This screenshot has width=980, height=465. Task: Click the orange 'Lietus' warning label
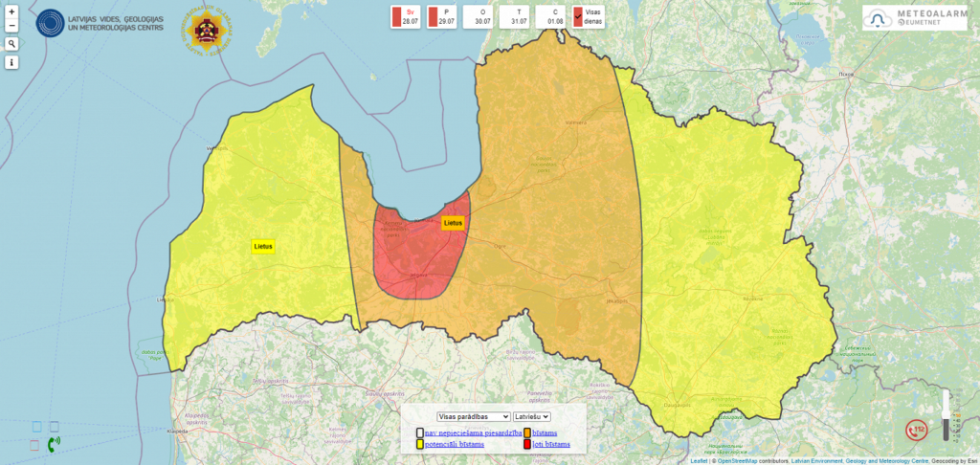point(453,223)
